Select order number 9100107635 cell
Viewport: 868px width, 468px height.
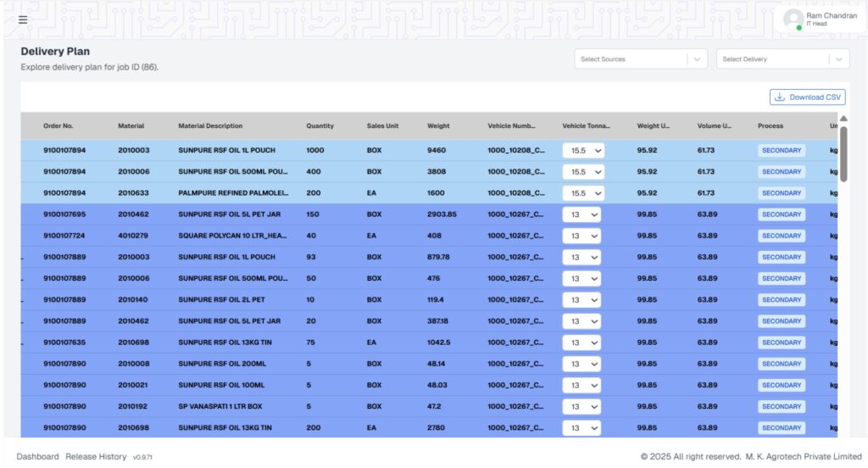64,343
